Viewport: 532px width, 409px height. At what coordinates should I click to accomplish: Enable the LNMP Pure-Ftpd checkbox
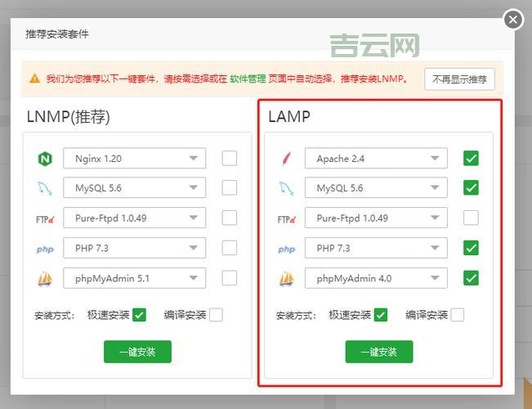[x=230, y=218]
